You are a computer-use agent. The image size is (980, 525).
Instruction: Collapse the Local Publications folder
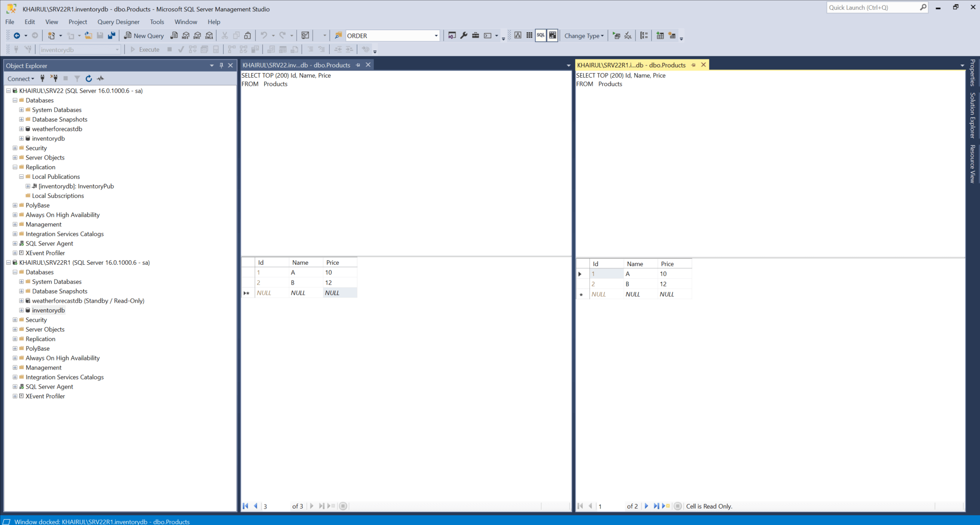(x=21, y=177)
